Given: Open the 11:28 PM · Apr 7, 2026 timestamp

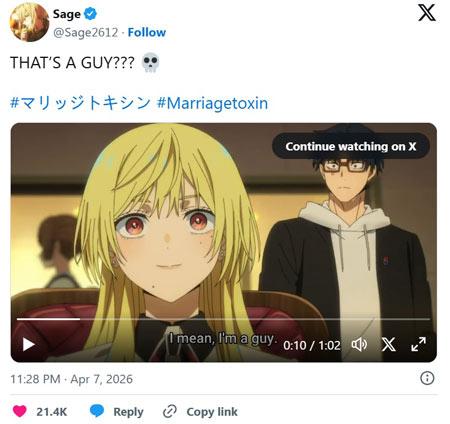Looking at the screenshot, I should (71, 379).
